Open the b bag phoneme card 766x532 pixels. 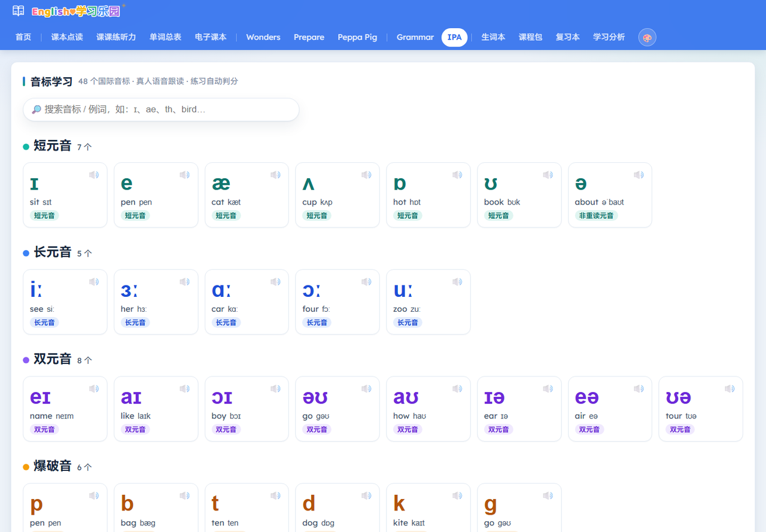pyautogui.click(x=156, y=507)
